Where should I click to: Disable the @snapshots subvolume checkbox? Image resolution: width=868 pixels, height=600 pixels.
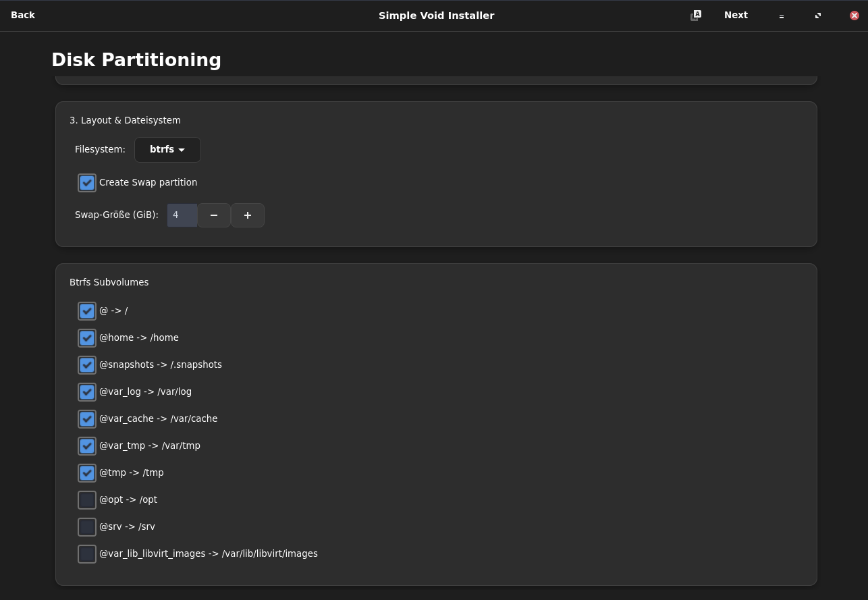[x=87, y=365]
